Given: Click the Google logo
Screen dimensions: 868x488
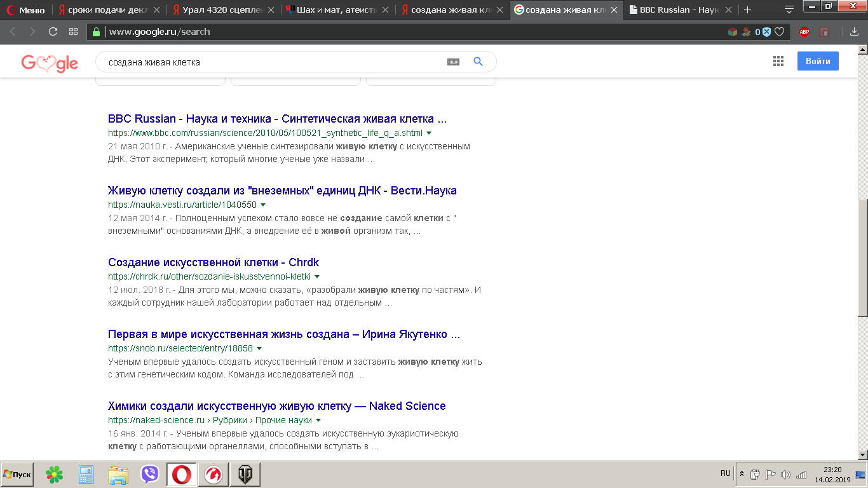Looking at the screenshot, I should 50,62.
